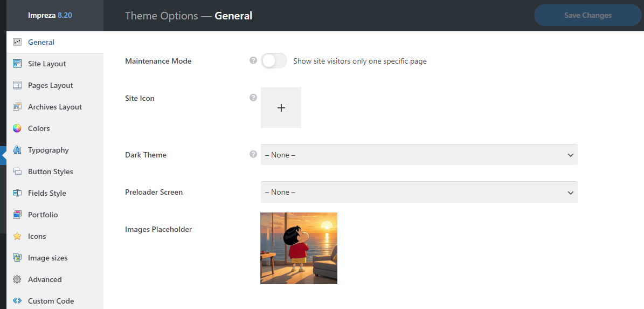This screenshot has height=309, width=644.
Task: Enable the Maintenance Mode switch
Action: (274, 61)
